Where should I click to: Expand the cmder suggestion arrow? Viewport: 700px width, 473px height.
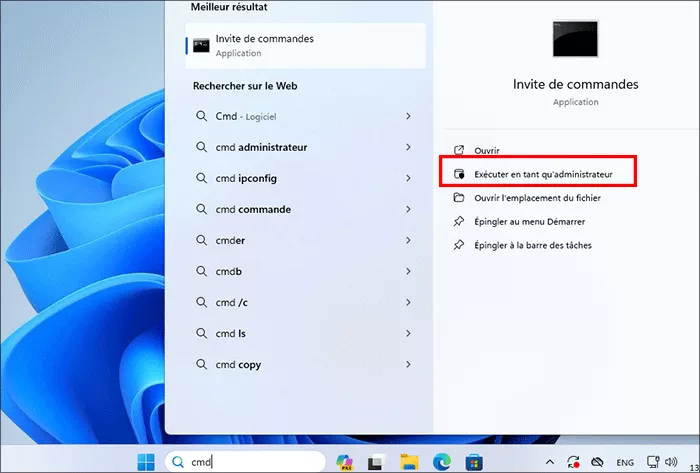pos(408,240)
